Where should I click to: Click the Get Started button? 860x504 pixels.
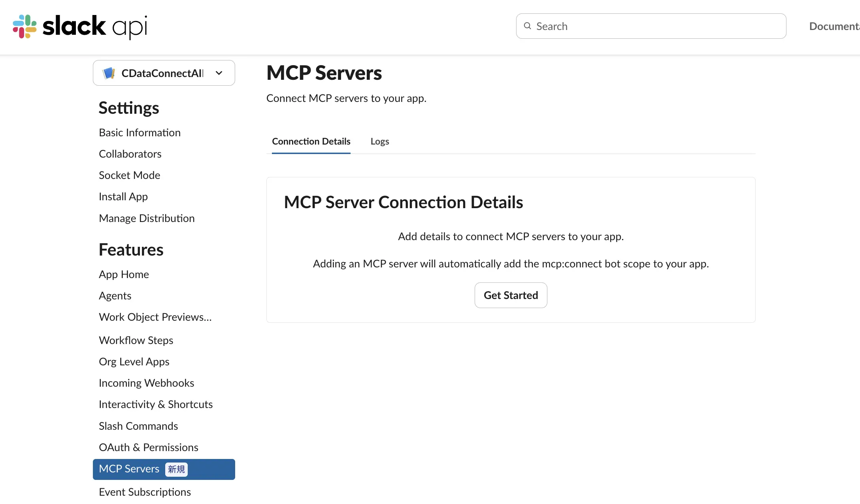511,295
